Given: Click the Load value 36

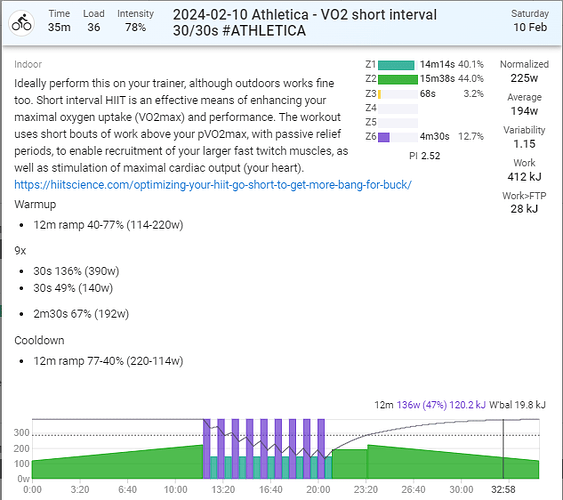Looking at the screenshot, I should (94, 27).
